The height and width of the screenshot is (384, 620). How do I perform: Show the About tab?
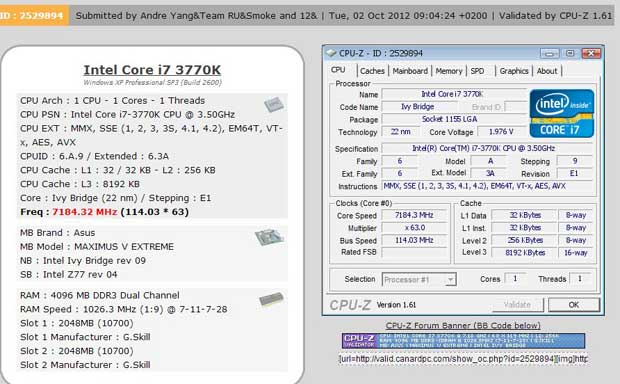(x=547, y=71)
